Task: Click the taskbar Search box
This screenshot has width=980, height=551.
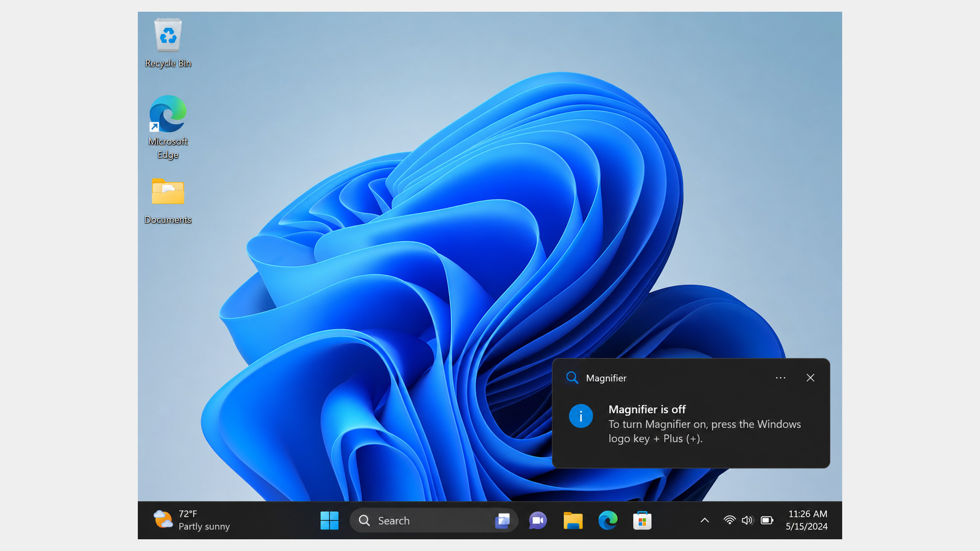Action: point(434,520)
